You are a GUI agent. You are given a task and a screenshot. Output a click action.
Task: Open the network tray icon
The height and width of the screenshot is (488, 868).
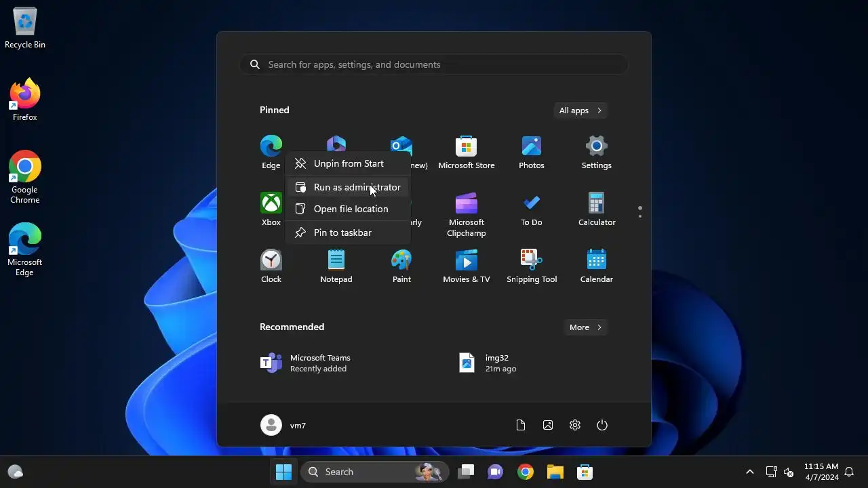(771, 472)
